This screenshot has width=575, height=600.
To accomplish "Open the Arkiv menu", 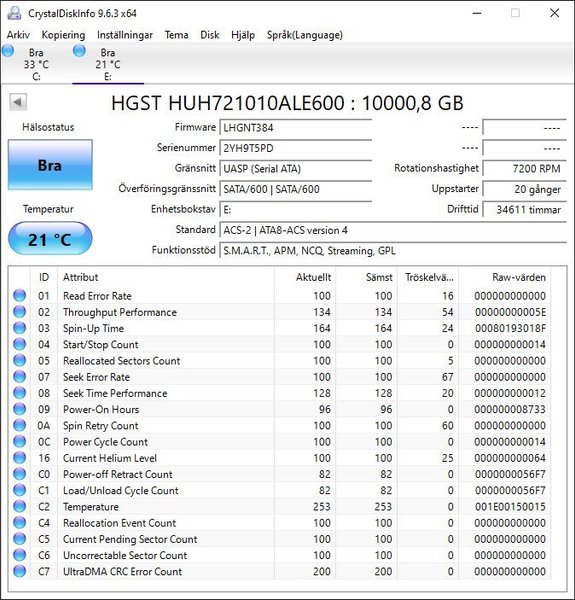I will tap(18, 35).
